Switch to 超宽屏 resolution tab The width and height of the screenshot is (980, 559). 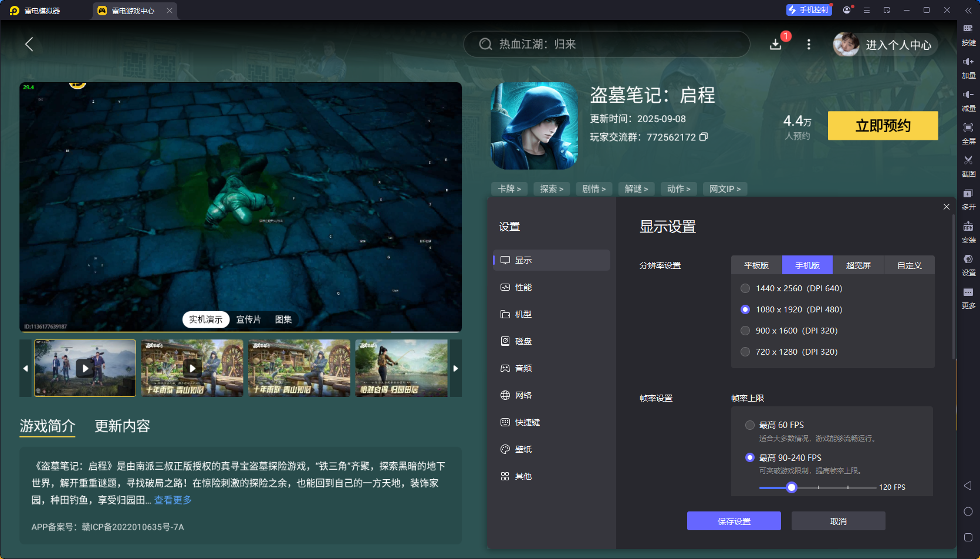859,265
